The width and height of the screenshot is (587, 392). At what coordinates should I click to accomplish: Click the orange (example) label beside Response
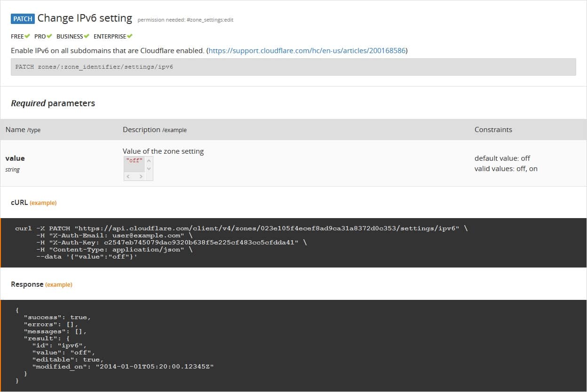coord(59,285)
